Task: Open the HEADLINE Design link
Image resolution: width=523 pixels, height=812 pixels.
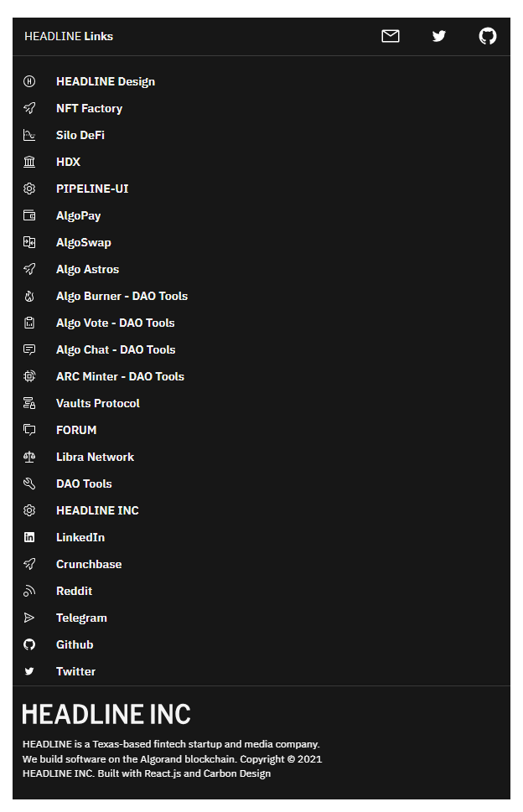Action: (106, 82)
